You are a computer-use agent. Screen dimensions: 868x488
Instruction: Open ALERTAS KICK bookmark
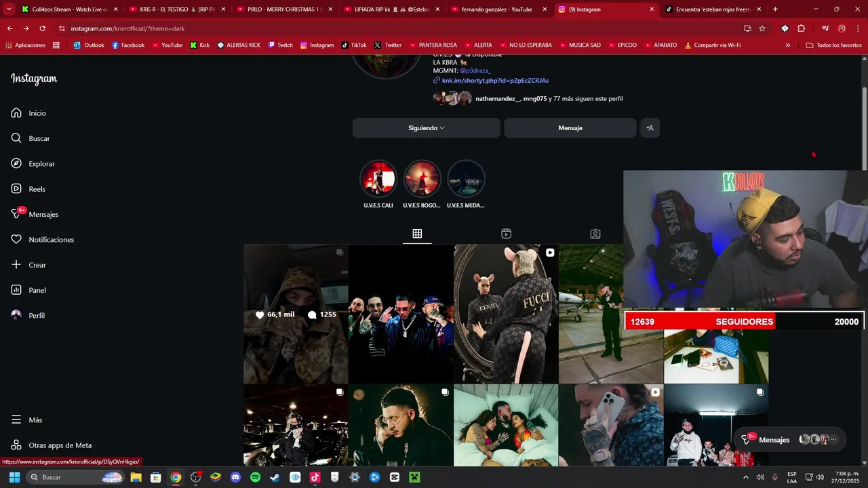click(239, 45)
